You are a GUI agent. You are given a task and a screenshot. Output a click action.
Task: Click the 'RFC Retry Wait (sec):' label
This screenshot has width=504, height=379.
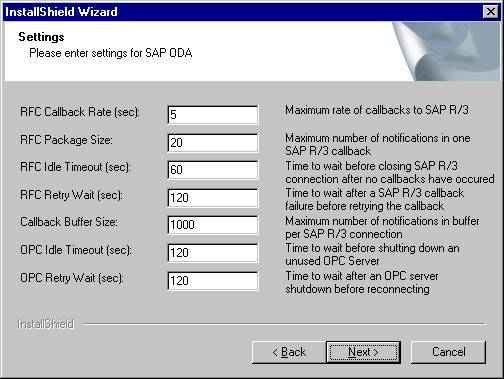[x=71, y=195]
